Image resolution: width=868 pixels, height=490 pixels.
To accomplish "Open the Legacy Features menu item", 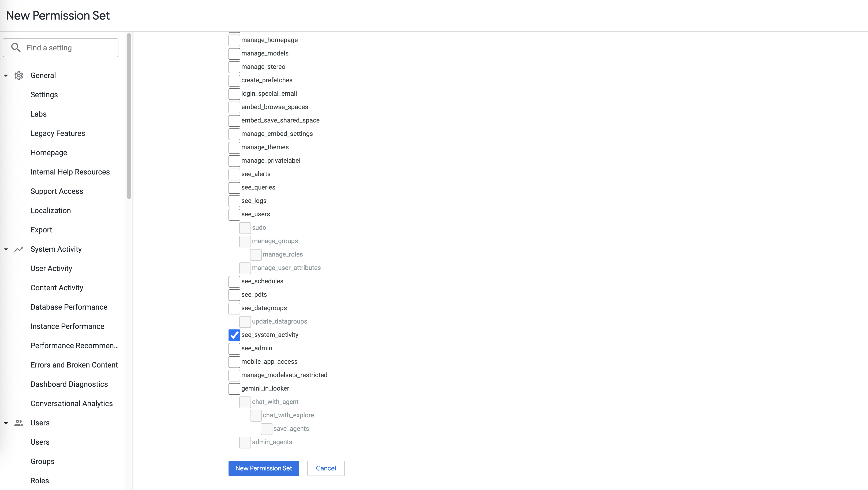I will [x=58, y=133].
